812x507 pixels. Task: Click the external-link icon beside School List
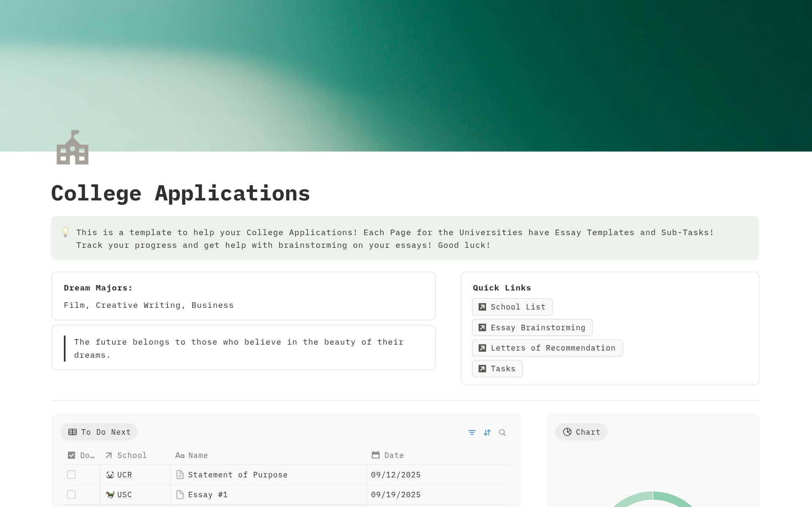coord(482,307)
